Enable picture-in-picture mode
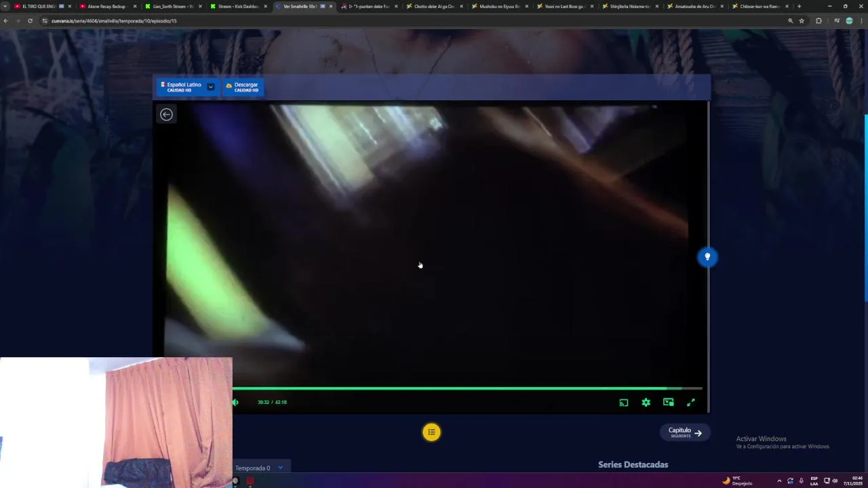 click(669, 402)
